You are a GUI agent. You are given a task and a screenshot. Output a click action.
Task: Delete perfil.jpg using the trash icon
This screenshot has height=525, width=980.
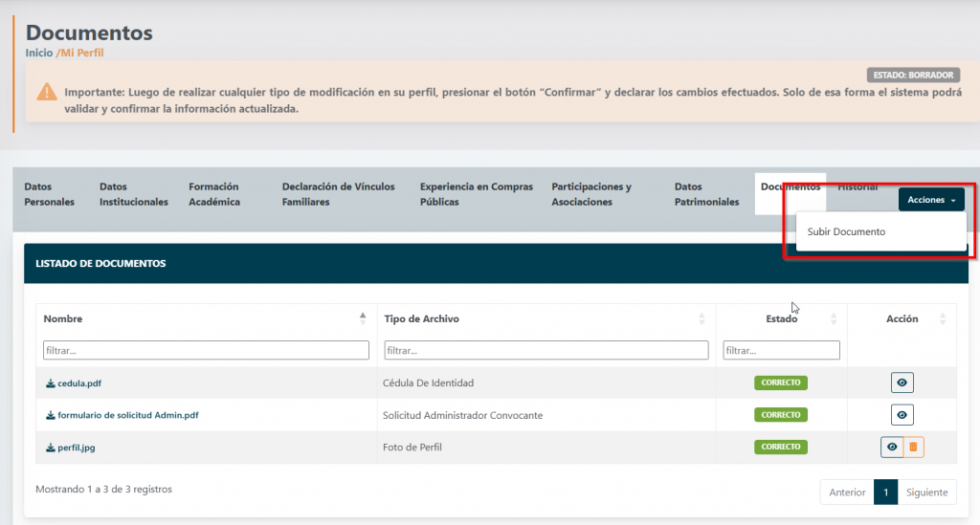tap(913, 447)
